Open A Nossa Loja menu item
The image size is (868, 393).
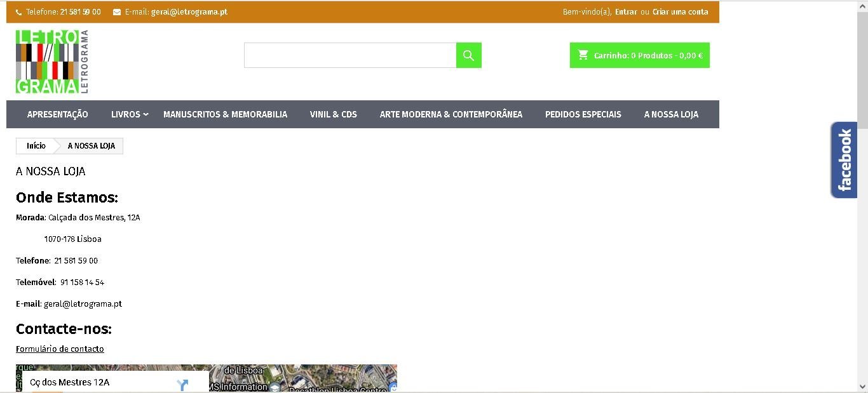click(671, 114)
